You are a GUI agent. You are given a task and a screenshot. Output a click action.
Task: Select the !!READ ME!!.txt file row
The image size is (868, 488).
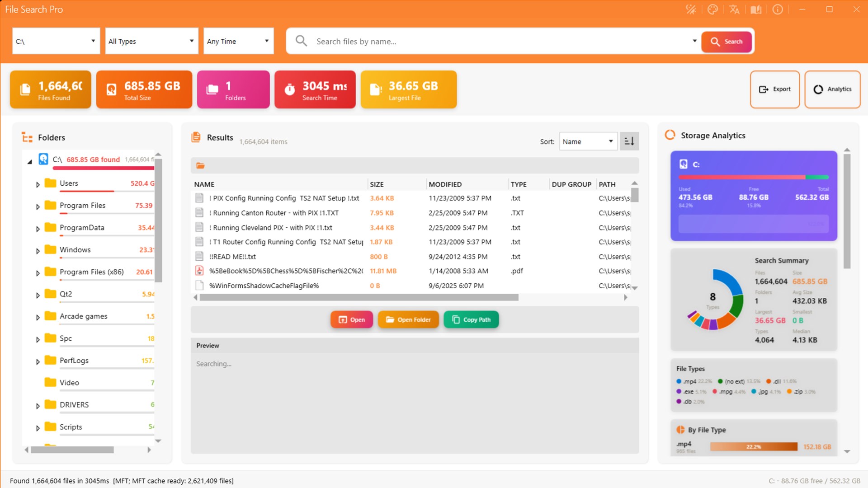tap(411, 257)
